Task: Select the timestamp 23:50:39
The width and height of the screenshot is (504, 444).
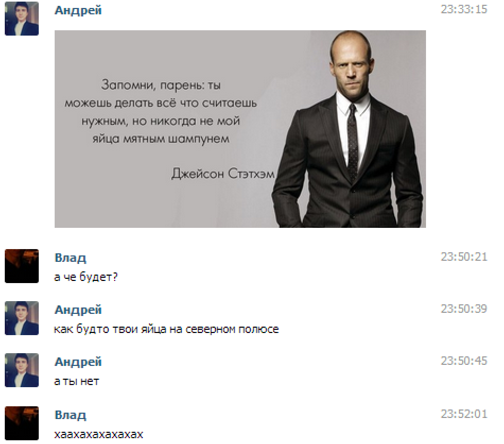Action: pos(464,309)
